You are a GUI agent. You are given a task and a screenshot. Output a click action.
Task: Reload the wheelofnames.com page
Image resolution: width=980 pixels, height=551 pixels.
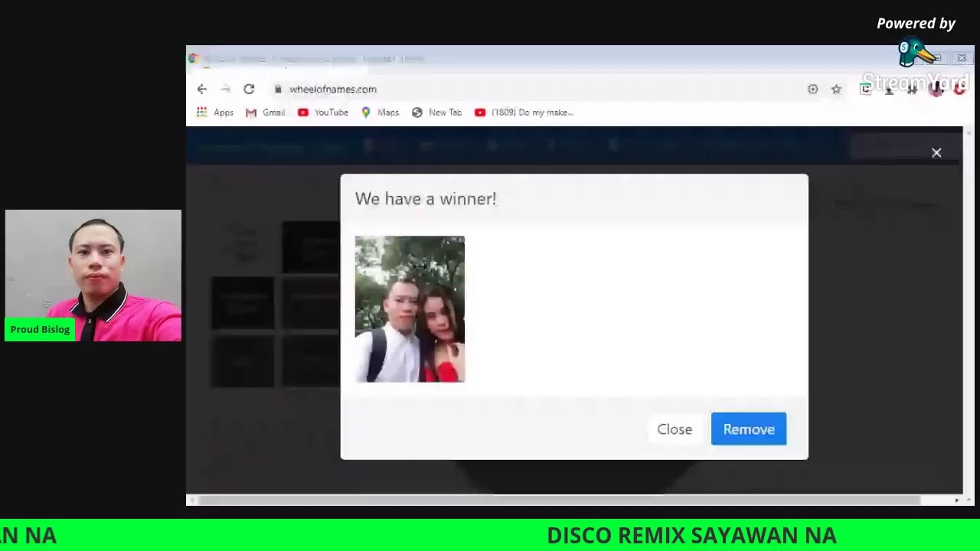(249, 89)
